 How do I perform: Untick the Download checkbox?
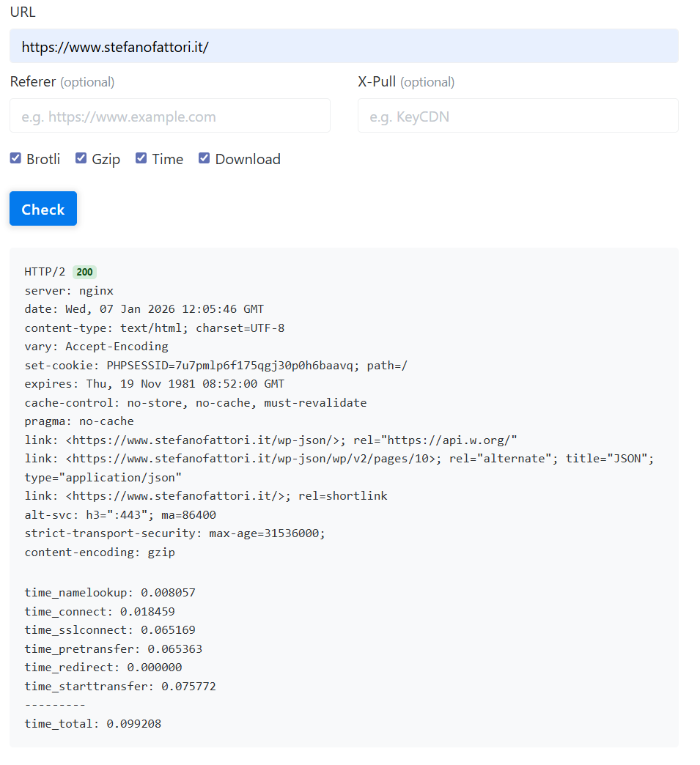pyautogui.click(x=205, y=158)
